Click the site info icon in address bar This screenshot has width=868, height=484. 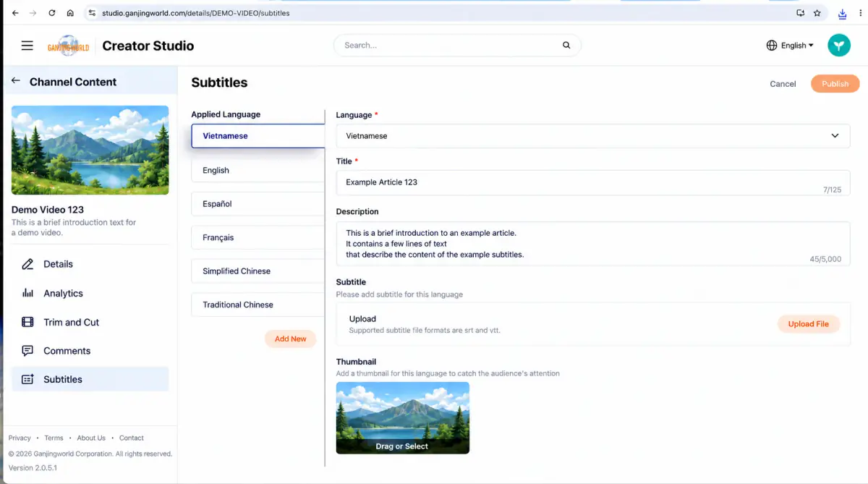coord(91,13)
